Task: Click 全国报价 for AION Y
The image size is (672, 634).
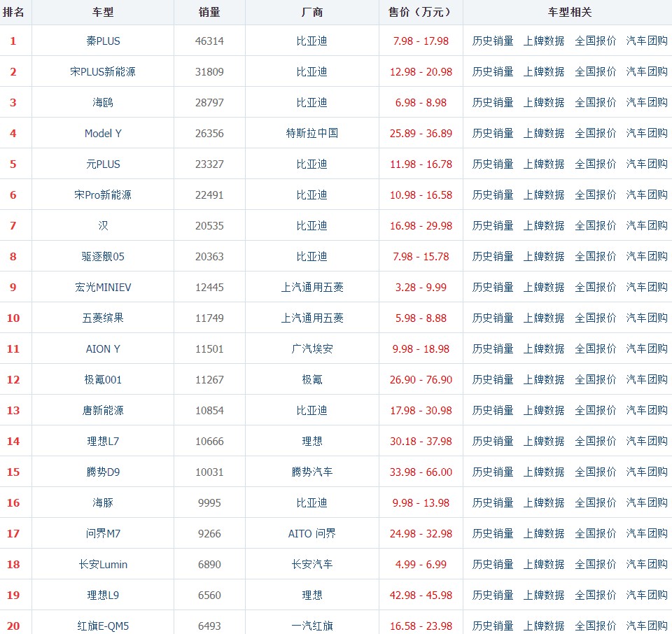Action: pyautogui.click(x=595, y=349)
